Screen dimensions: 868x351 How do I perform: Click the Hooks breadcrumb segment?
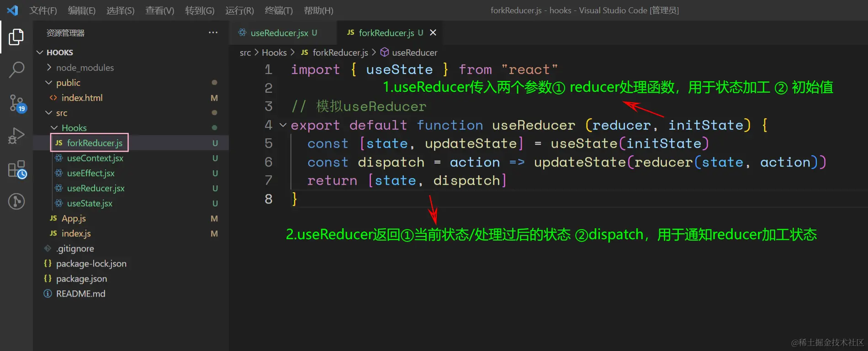(x=274, y=52)
